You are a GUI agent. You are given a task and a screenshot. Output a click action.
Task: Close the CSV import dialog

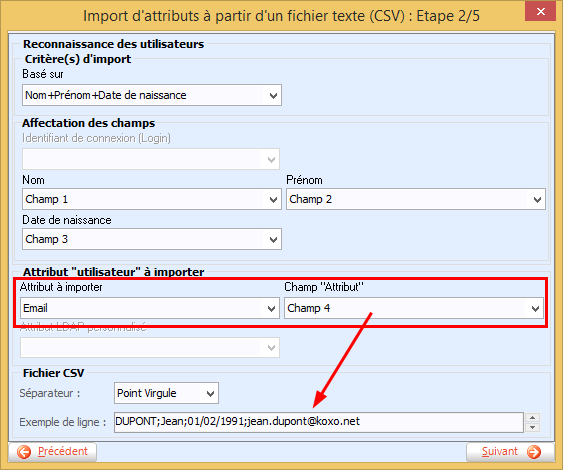(540, 11)
